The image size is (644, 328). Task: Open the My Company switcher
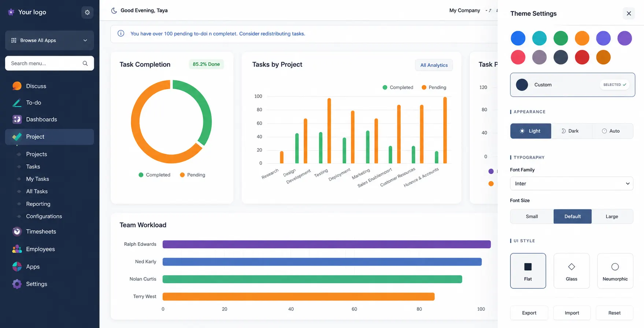tap(465, 10)
